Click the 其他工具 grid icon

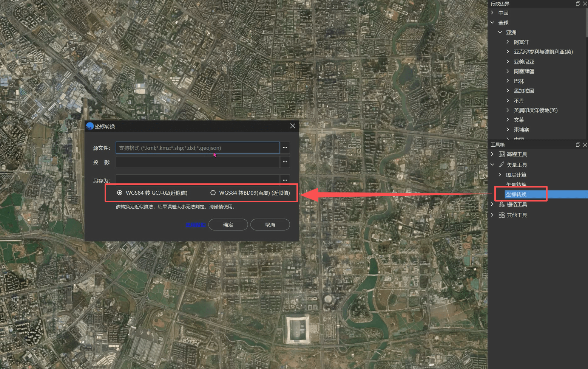click(x=502, y=215)
